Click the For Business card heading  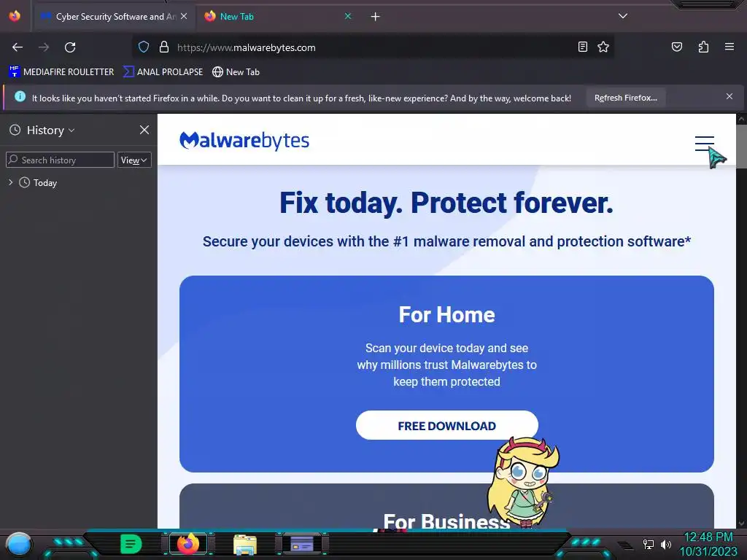tap(446, 521)
